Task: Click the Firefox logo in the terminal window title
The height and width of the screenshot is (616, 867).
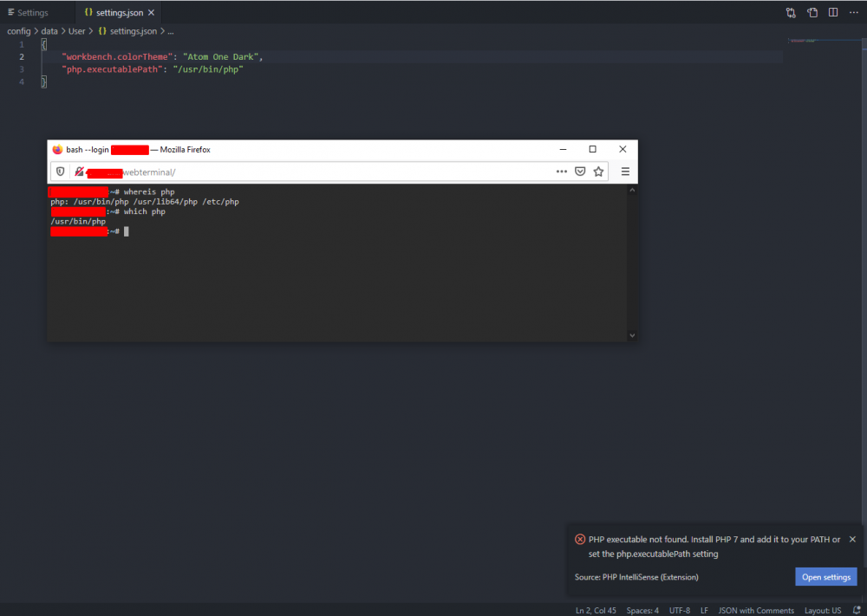Action: click(57, 150)
